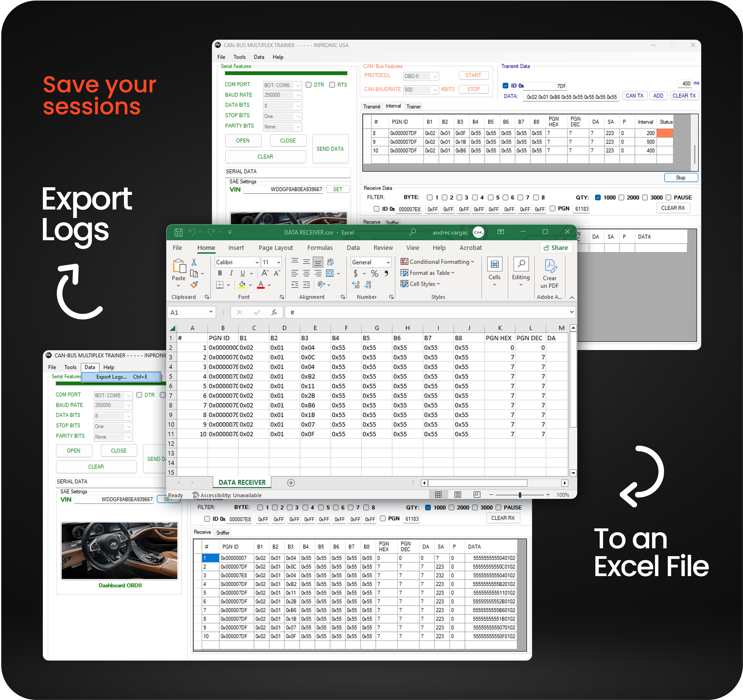Click the SEND DATA button
The image size is (743, 700).
point(330,149)
